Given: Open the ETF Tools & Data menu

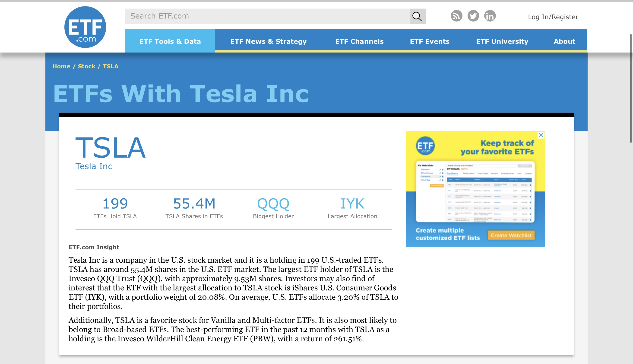Looking at the screenshot, I should (x=170, y=41).
